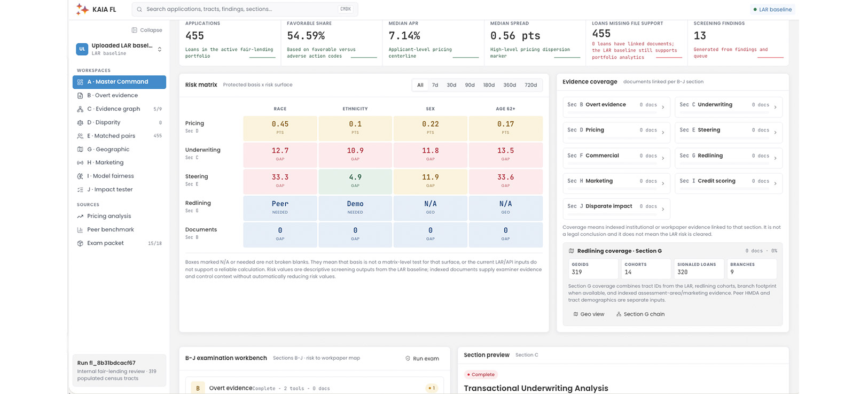The height and width of the screenshot is (394, 868).
Task: Click the Pricing analysis trend icon
Action: coord(80,216)
